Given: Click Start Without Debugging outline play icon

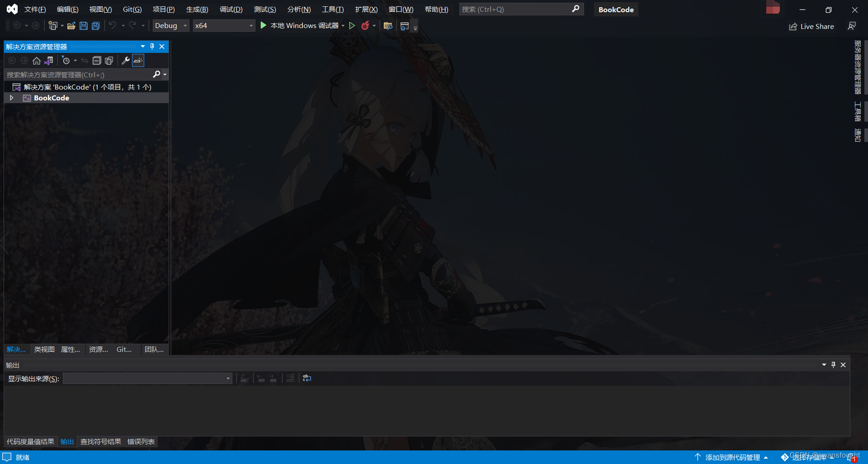Looking at the screenshot, I should click(352, 26).
